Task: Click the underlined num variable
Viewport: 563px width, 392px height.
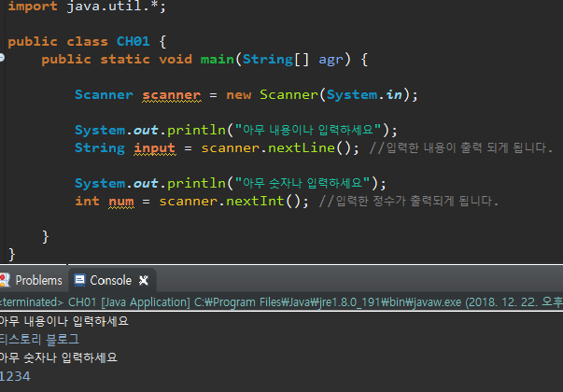Action: pyautogui.click(x=121, y=202)
